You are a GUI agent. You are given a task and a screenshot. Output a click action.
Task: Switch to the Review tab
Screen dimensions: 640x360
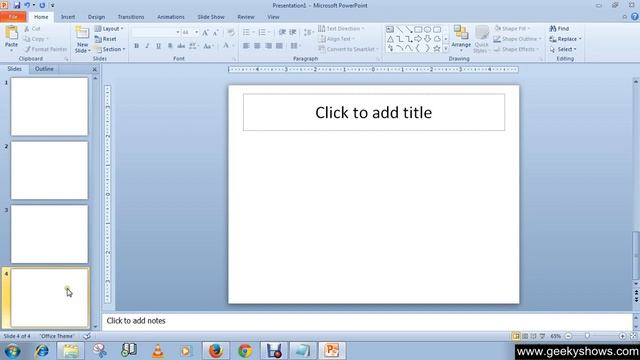(246, 17)
